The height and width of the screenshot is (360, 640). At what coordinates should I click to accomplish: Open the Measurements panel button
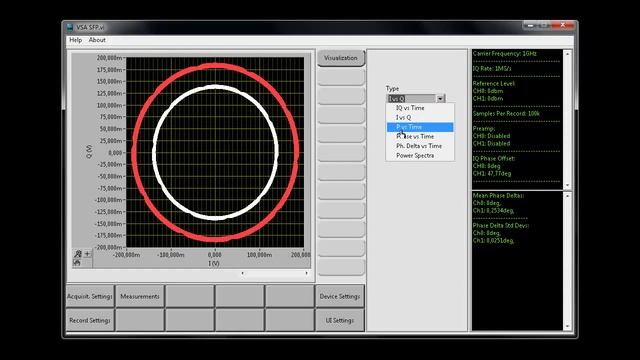tap(140, 296)
